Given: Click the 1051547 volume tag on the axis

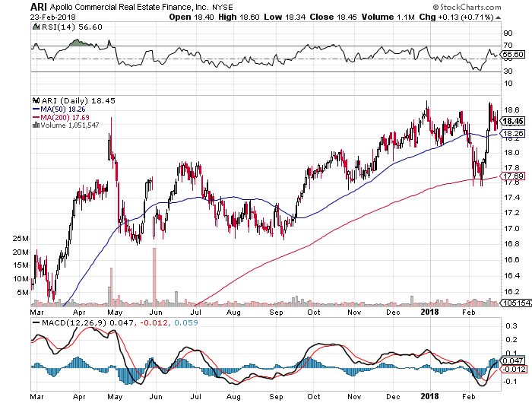Looking at the screenshot, I should click(516, 303).
